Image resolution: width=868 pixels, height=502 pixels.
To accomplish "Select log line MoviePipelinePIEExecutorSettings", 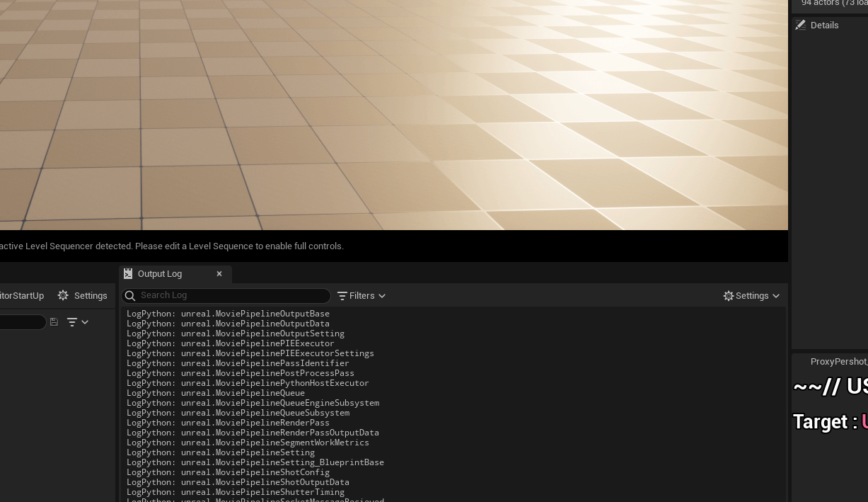I will click(250, 353).
